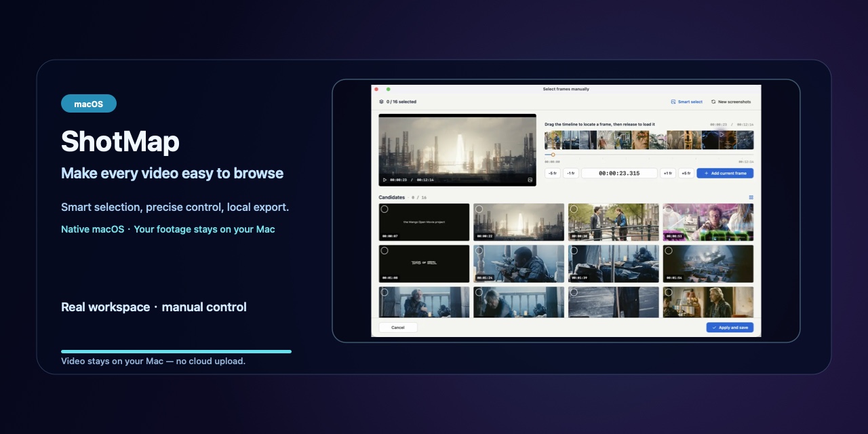Click the 00:00:23.315 timecode field
This screenshot has width=868, height=434.
(619, 173)
